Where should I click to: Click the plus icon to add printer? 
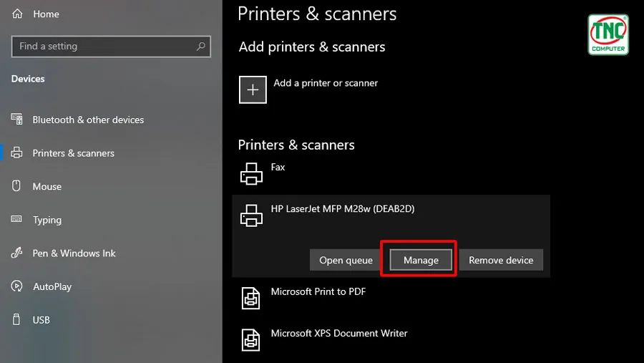(253, 89)
